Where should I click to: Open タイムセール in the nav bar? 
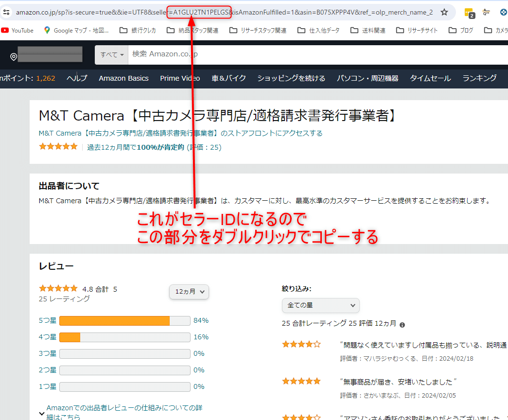[430, 78]
